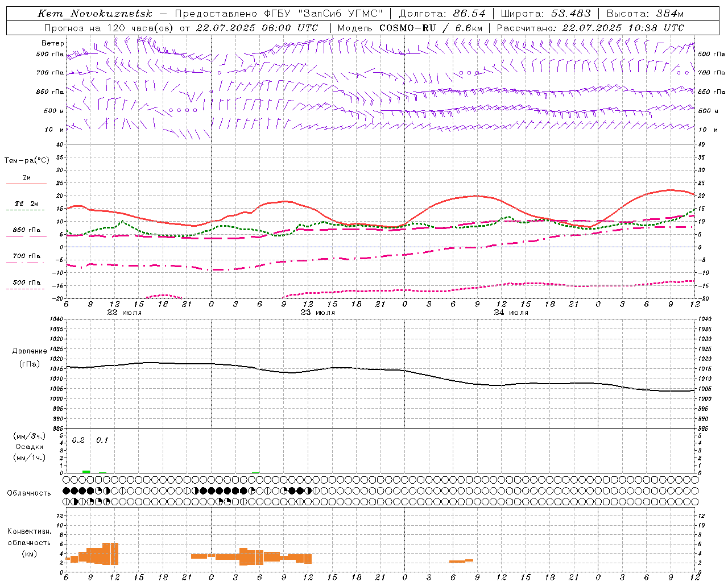Click the 'Высота: 384м' elevation text
The image size is (728, 582).
(x=645, y=14)
